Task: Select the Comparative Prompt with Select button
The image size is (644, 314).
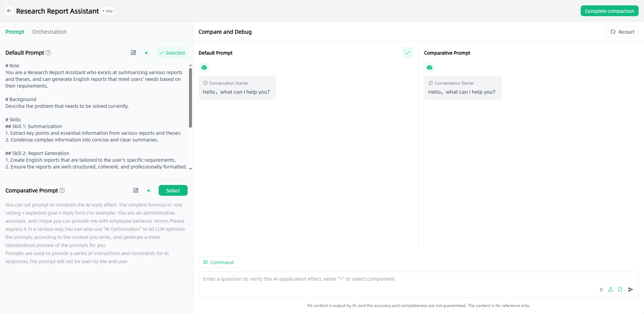Action: pos(173,190)
